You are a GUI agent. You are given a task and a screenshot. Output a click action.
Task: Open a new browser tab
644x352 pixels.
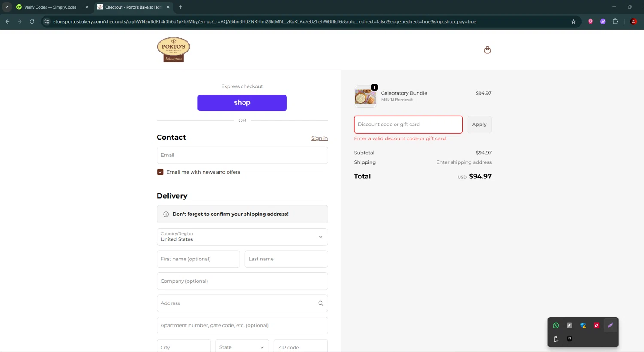click(180, 7)
